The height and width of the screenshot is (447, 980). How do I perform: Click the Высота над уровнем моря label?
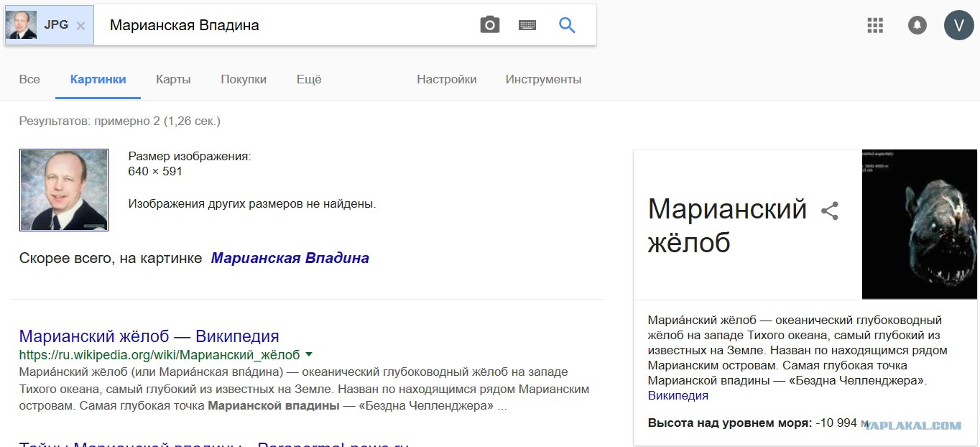coord(730,423)
